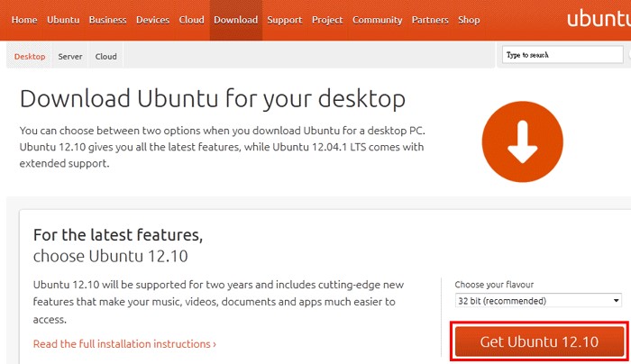
Task: Open the Partners navigation link
Action: [x=430, y=20]
